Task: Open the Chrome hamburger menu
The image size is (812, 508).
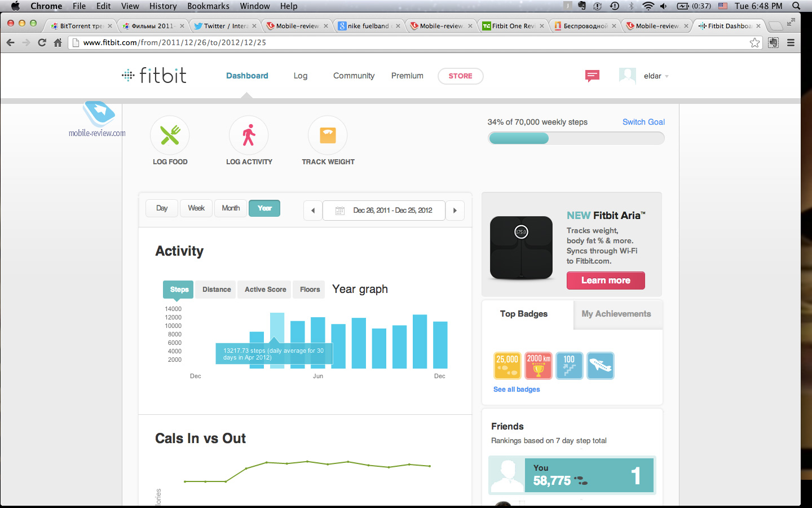Action: click(x=791, y=42)
